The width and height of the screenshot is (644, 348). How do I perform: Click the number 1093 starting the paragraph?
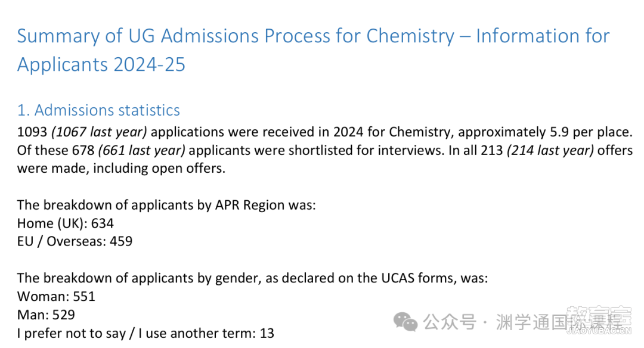(x=32, y=132)
